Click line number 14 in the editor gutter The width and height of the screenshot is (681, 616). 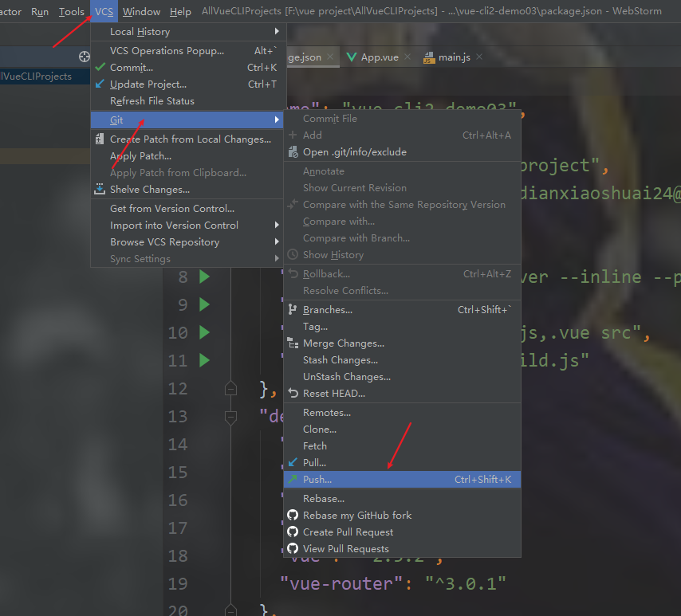click(178, 444)
